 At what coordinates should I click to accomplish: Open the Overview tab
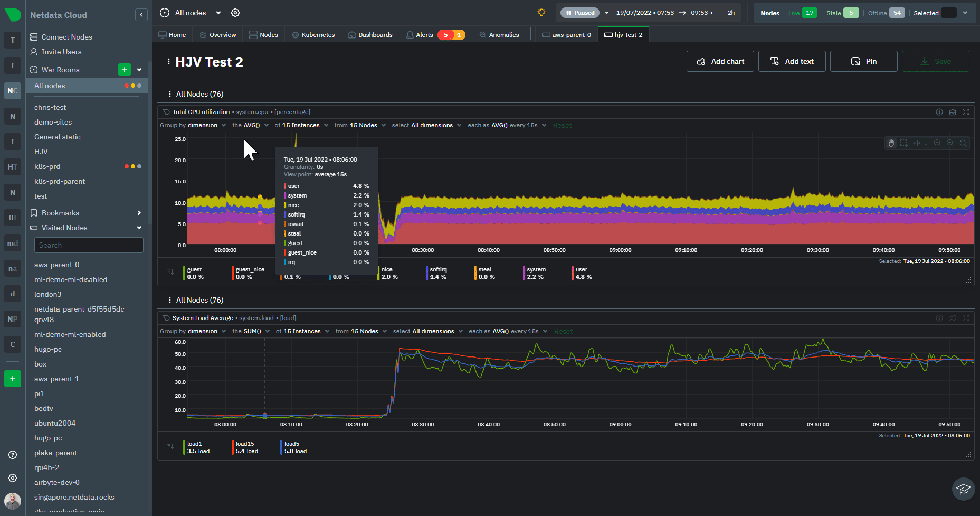(x=218, y=35)
